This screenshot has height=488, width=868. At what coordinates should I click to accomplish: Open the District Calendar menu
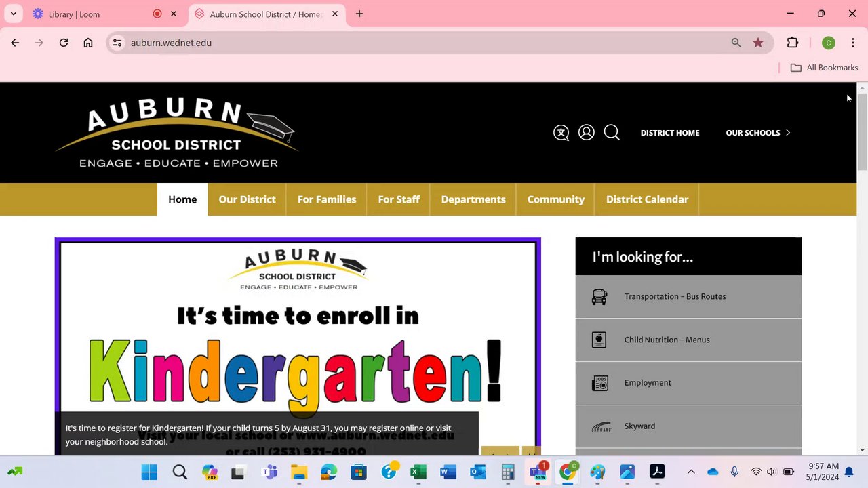tap(647, 199)
